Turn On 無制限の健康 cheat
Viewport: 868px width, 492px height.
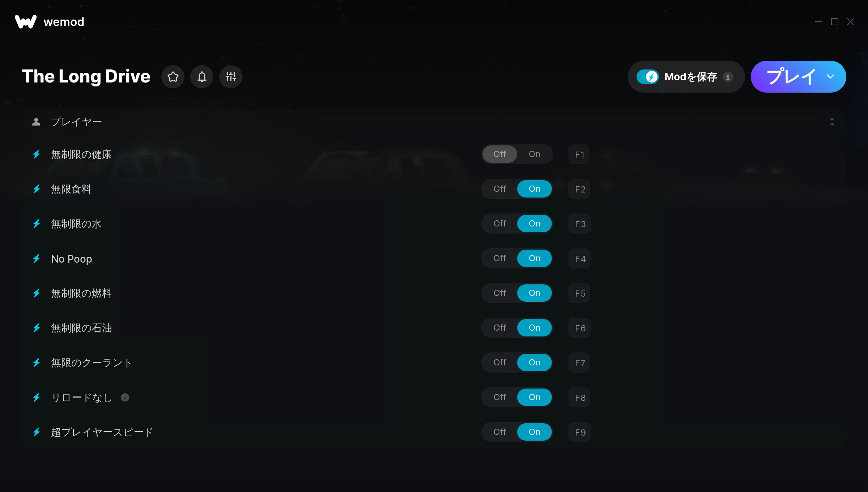coord(535,154)
